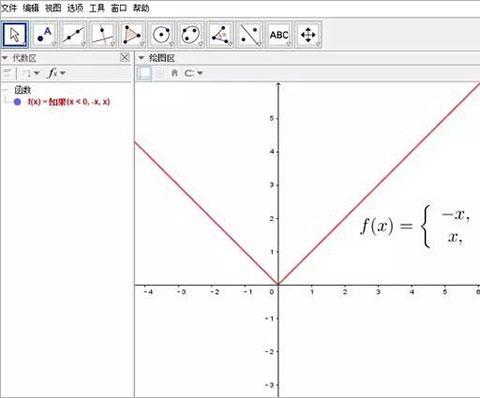Pick the Reflect about line tool

(x=249, y=35)
